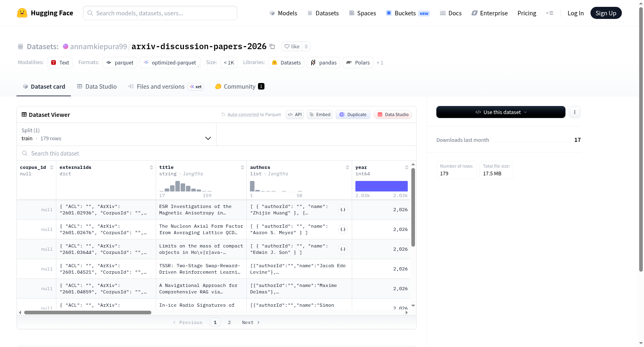The height and width of the screenshot is (347, 644).
Task: Select the Polars library tag
Action: 358,63
